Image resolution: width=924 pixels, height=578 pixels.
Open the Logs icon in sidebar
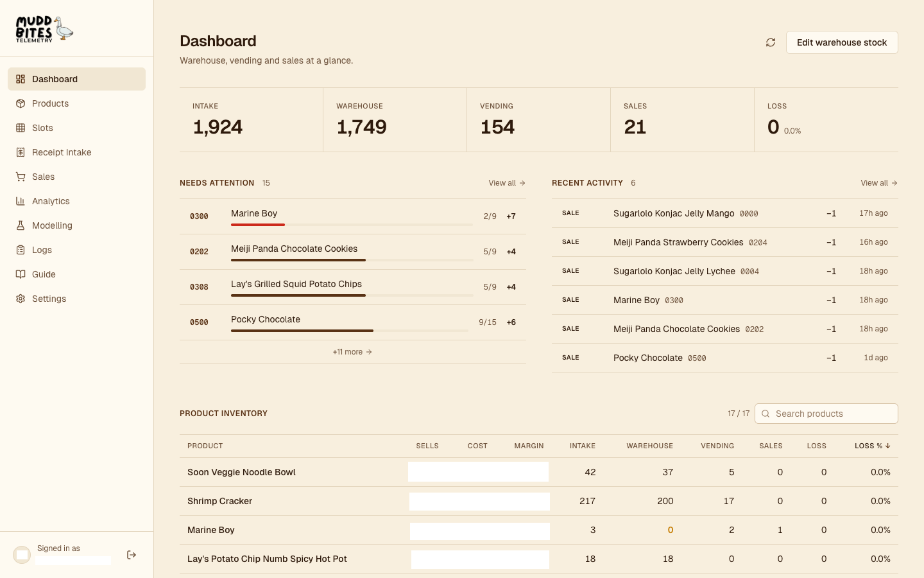click(21, 250)
